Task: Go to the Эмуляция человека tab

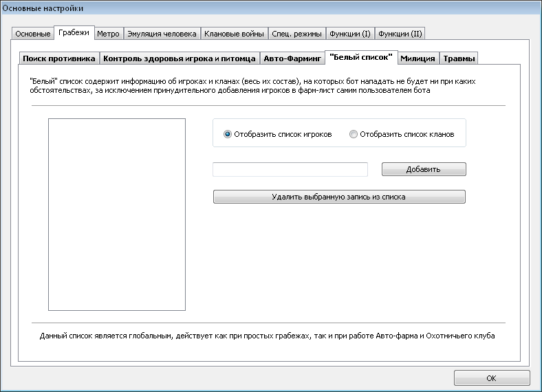Action: pos(162,34)
